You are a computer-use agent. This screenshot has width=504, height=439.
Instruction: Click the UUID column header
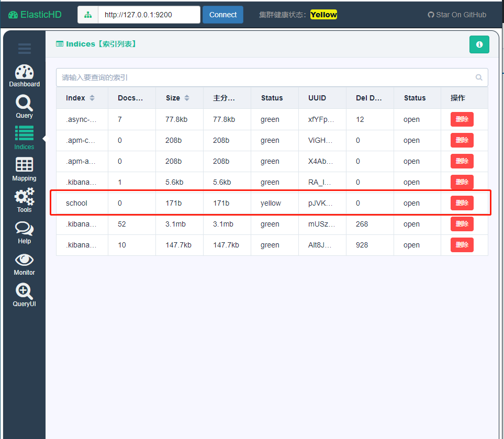[x=317, y=98]
